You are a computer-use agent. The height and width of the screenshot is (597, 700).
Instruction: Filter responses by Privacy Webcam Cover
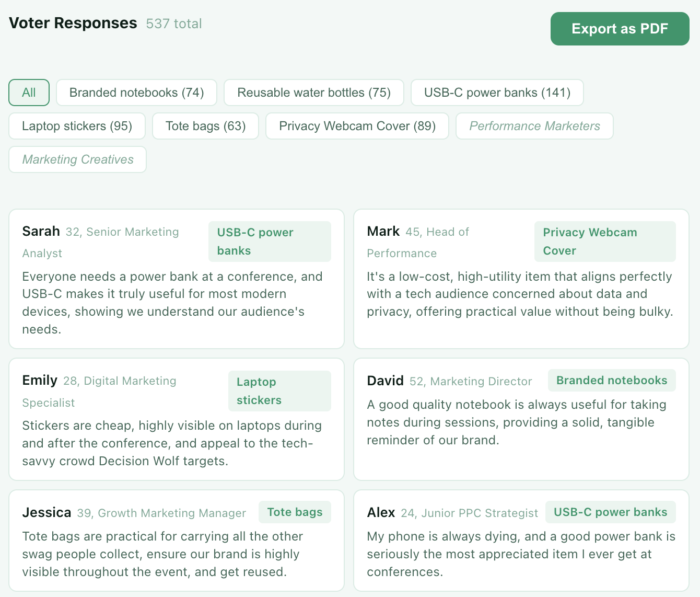pyautogui.click(x=357, y=126)
